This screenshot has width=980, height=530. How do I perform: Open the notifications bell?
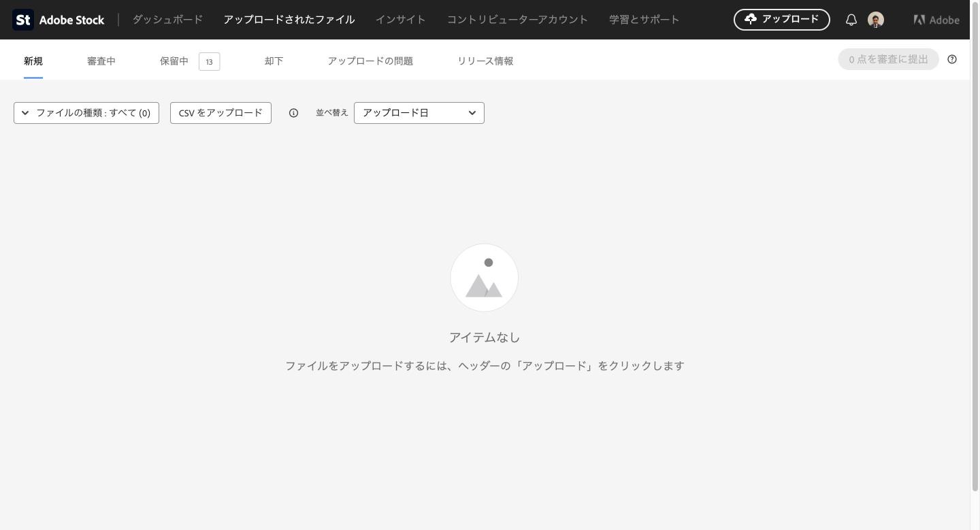[851, 20]
